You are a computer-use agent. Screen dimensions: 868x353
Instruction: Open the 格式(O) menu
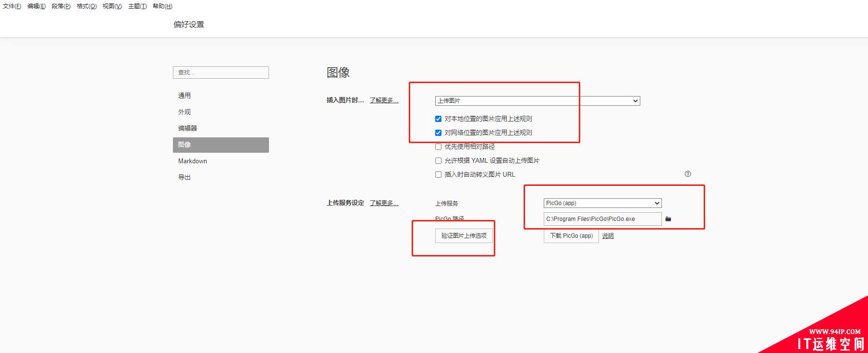tap(86, 6)
